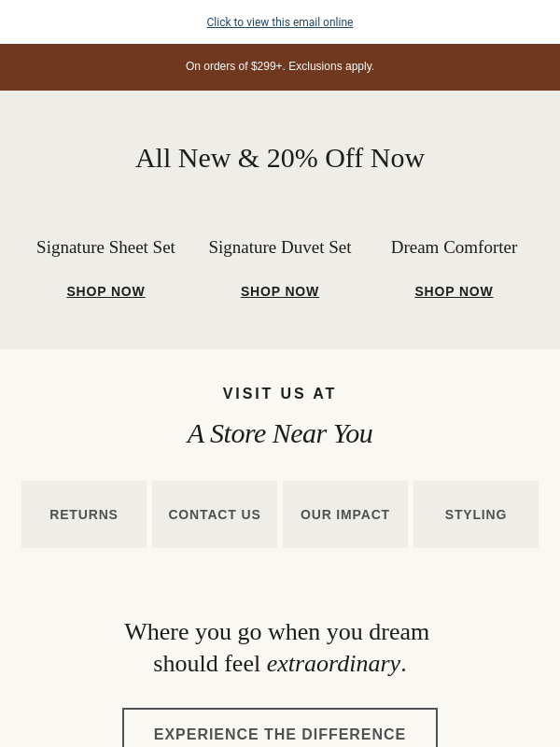Click the italic word 'extraordinary'
Screen dimensions: 560x747
point(333,664)
